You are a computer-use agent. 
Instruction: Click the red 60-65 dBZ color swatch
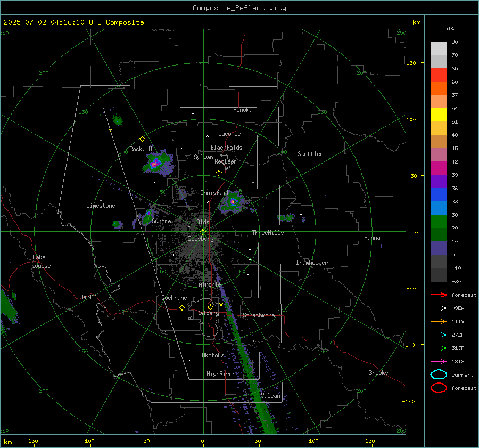point(439,75)
